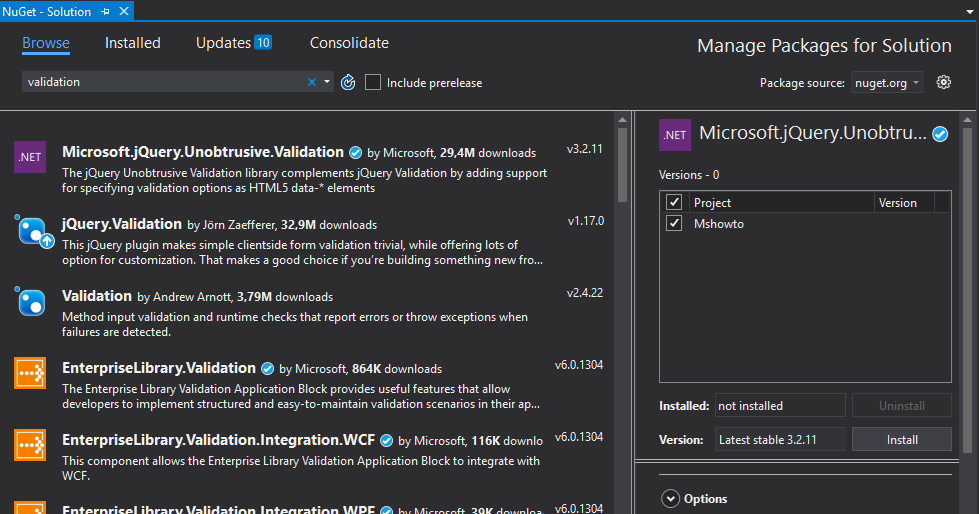Screen dimensions: 979x514
Task: Click verified badge beside EnterpriseLibrary.Validation.Integration.WCF
Action: [x=386, y=441]
